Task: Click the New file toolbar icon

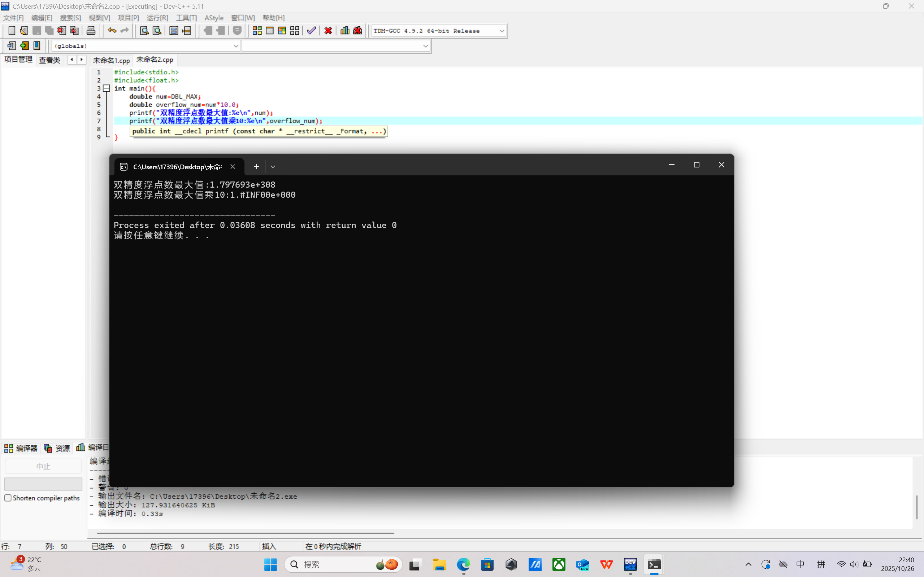Action: pos(12,31)
